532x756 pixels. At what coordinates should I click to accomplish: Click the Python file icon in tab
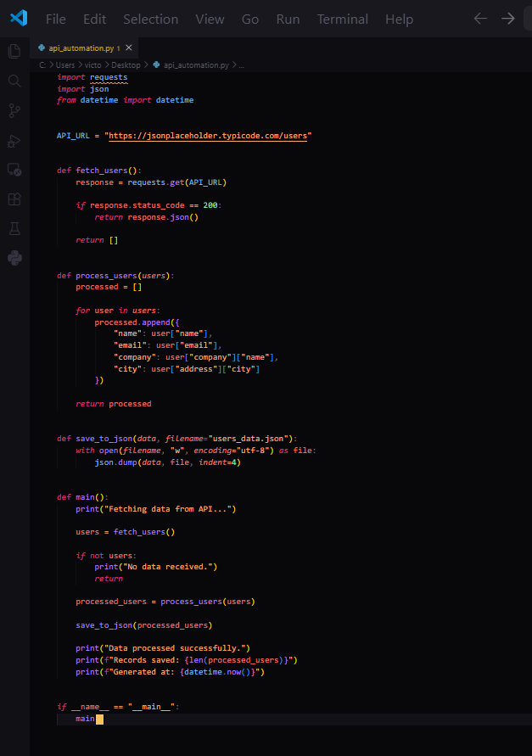[42, 48]
